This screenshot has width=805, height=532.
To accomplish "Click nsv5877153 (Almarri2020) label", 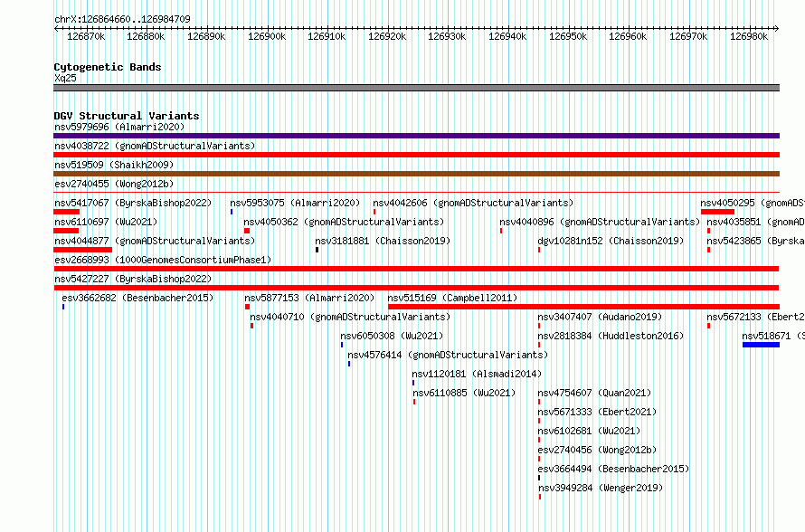I will tap(309, 298).
